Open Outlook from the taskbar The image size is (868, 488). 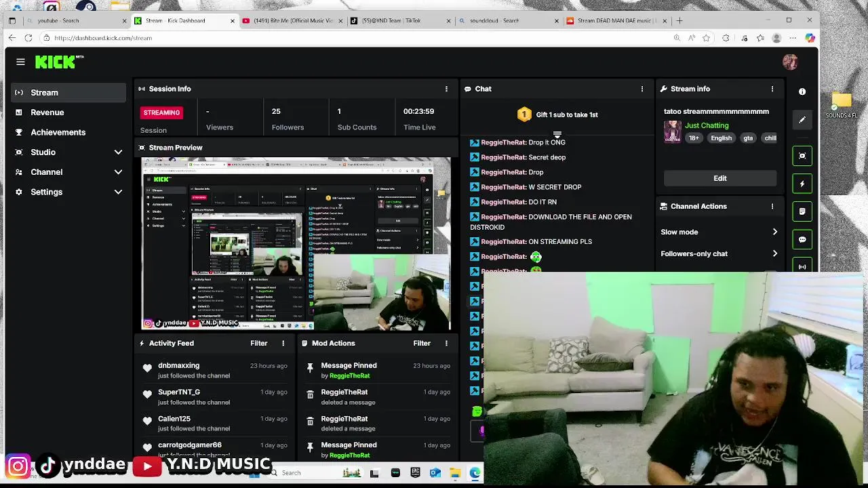[x=435, y=473]
